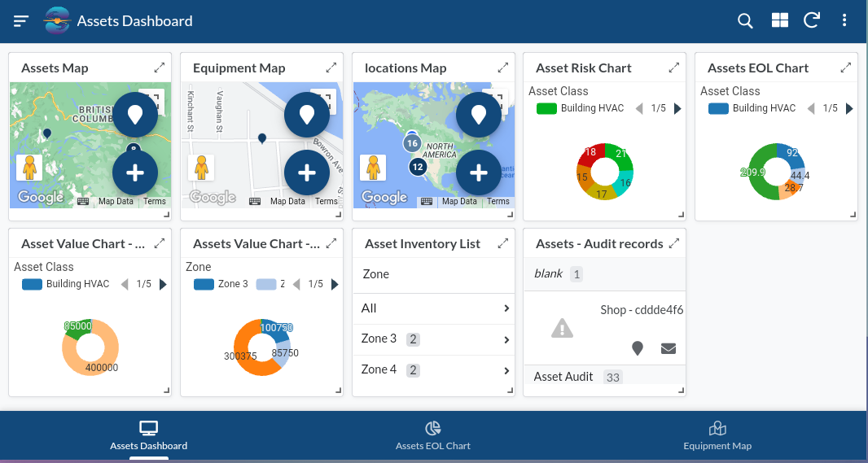Toggle Building HVAC legend in Asset Value Chart
This screenshot has height=463, width=868.
[66, 284]
